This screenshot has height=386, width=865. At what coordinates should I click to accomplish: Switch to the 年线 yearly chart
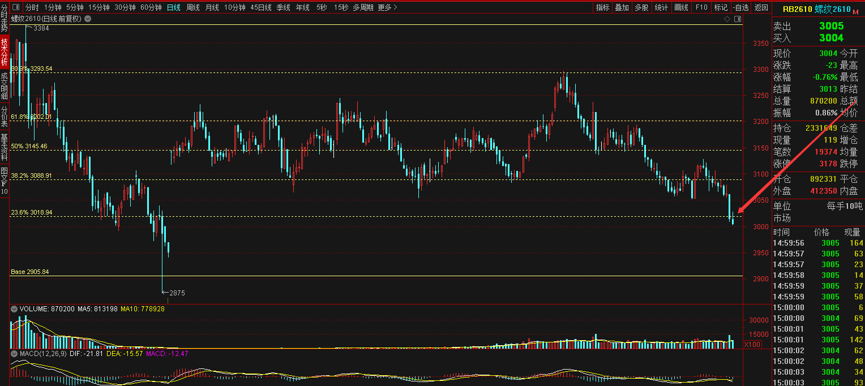coord(302,8)
